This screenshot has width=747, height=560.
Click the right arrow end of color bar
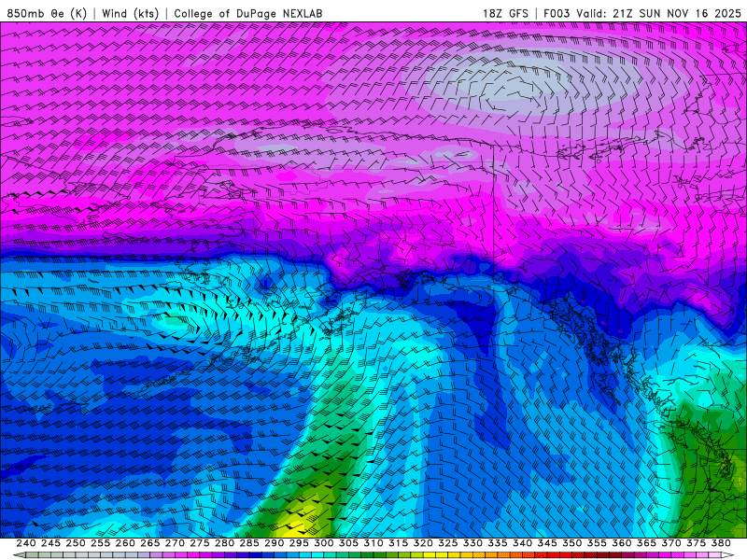click(727, 555)
